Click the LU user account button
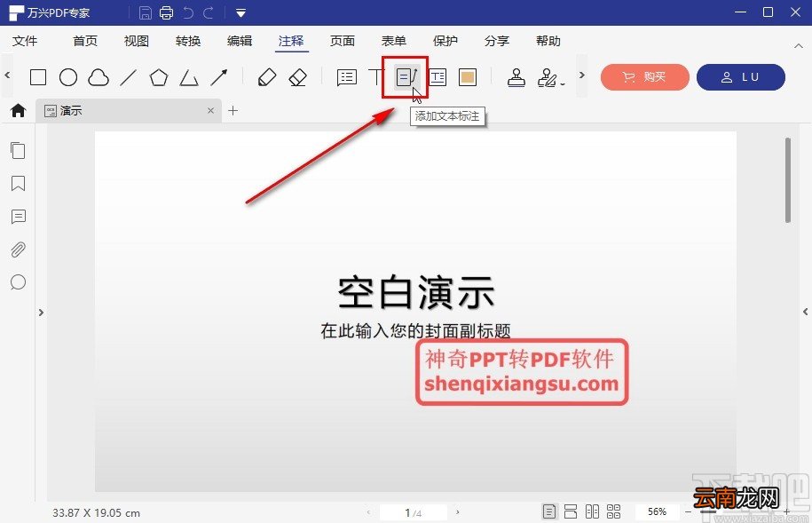The image size is (812, 523). (740, 77)
